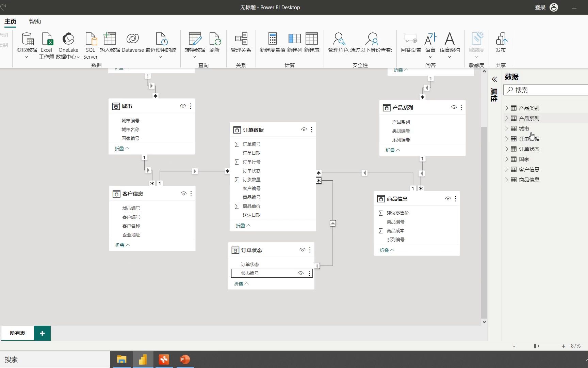588x368 pixels.
Task: Toggle visibility of 城市 table
Action: [183, 106]
